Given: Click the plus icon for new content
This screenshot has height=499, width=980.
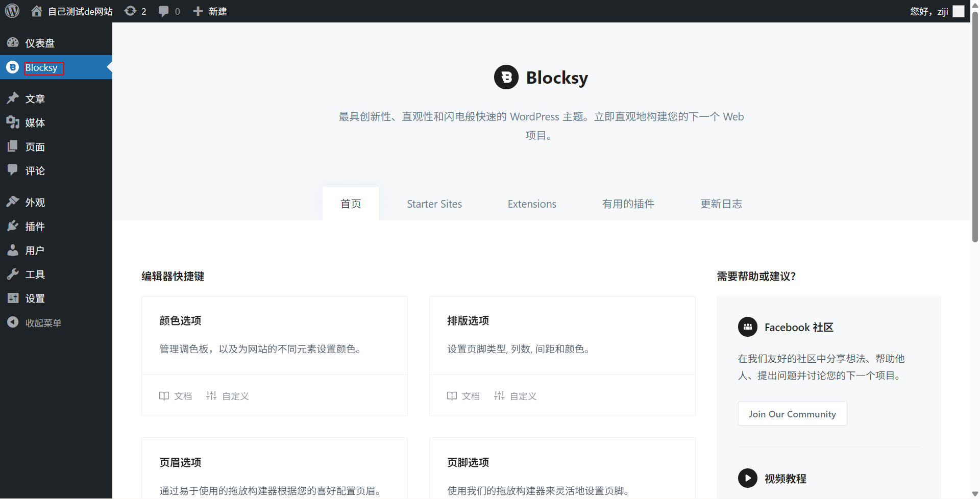Looking at the screenshot, I should coord(198,11).
